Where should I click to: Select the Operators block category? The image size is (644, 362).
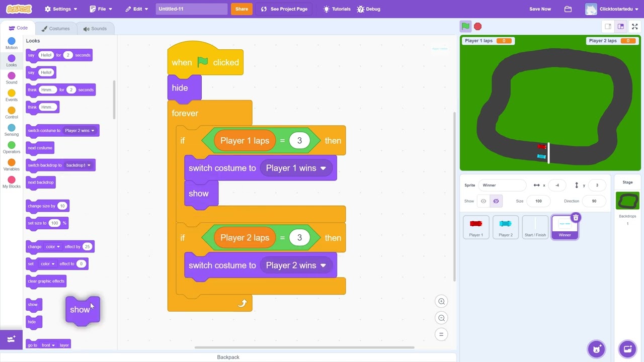click(x=12, y=147)
